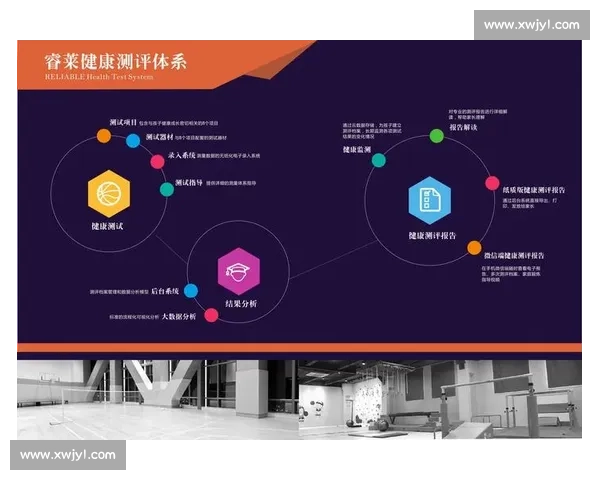Click the subtitle RELIABLE Health Test System
The width and height of the screenshot is (600, 480).
click(x=99, y=77)
